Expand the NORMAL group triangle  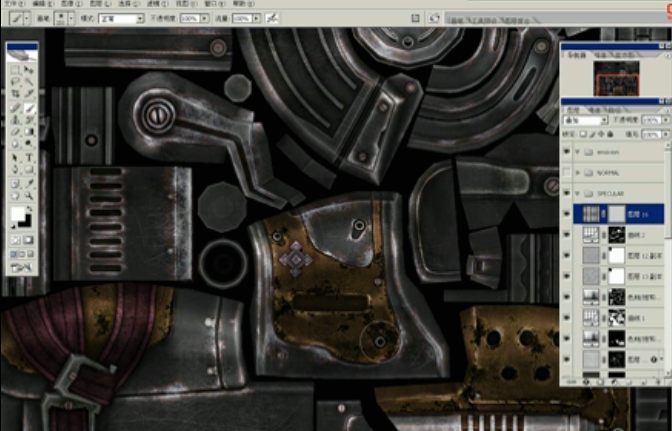(578, 173)
